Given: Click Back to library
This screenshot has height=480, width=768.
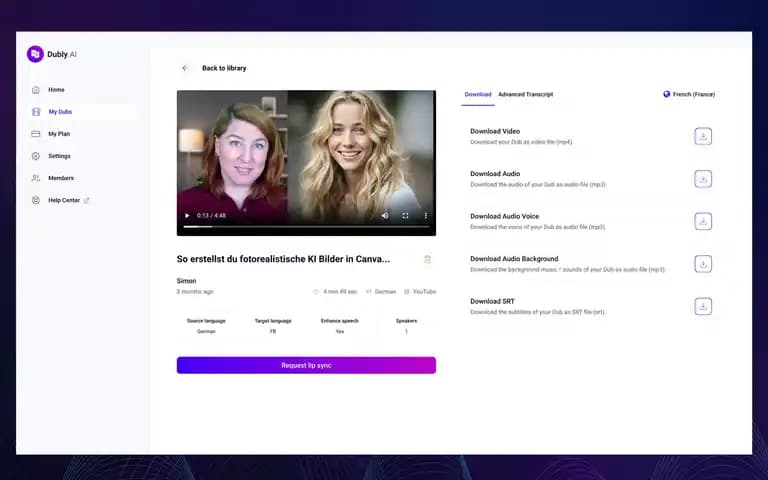Looking at the screenshot, I should pyautogui.click(x=224, y=68).
